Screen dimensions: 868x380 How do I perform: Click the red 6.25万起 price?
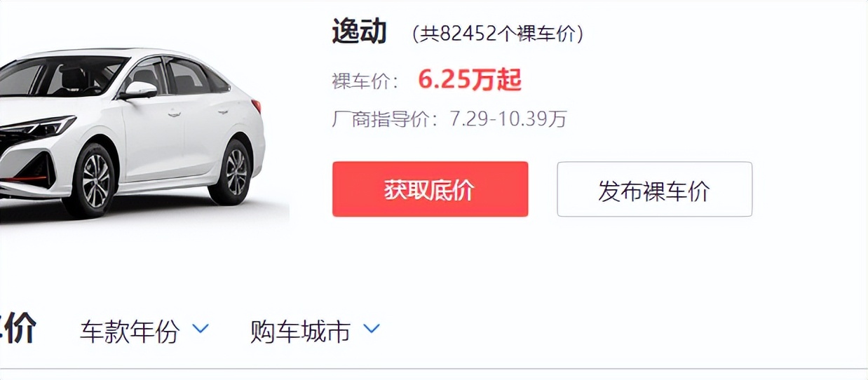pos(470,81)
